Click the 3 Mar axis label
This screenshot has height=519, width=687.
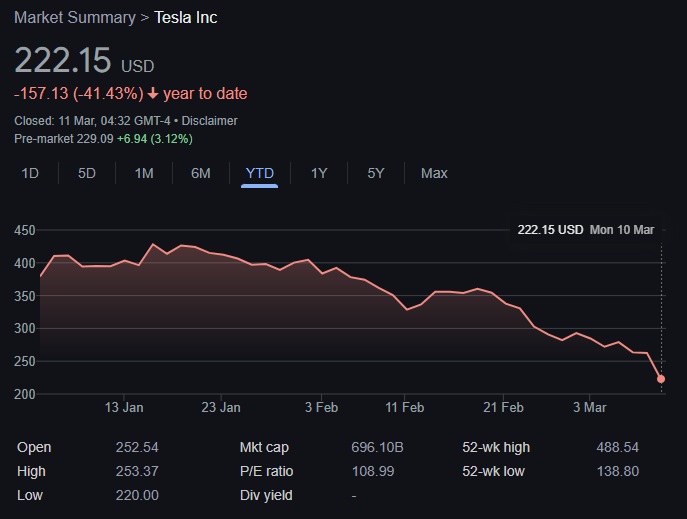click(x=590, y=408)
